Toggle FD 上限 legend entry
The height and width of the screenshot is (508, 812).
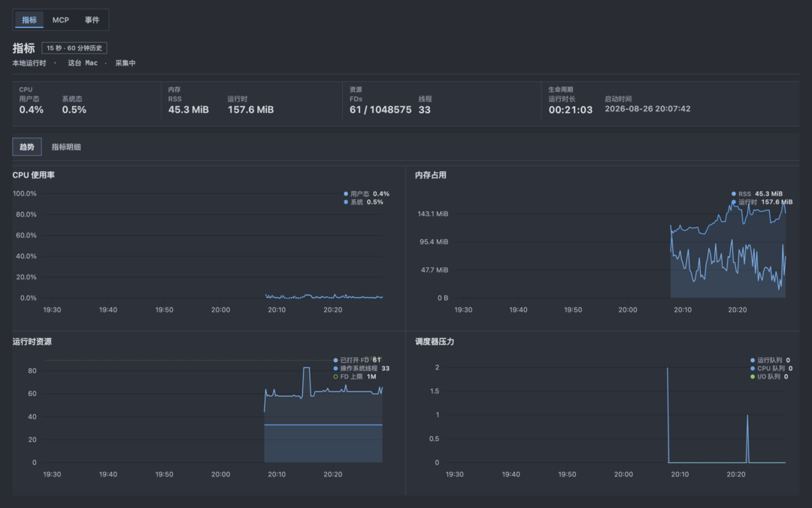coord(354,376)
